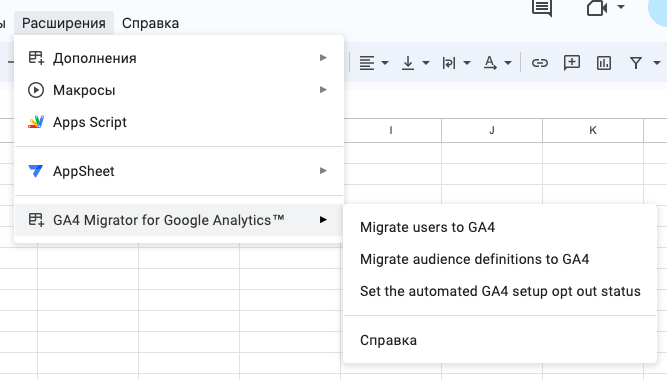Open Дополнения submenu
Viewport: 667px width, 380px height.
pos(179,58)
